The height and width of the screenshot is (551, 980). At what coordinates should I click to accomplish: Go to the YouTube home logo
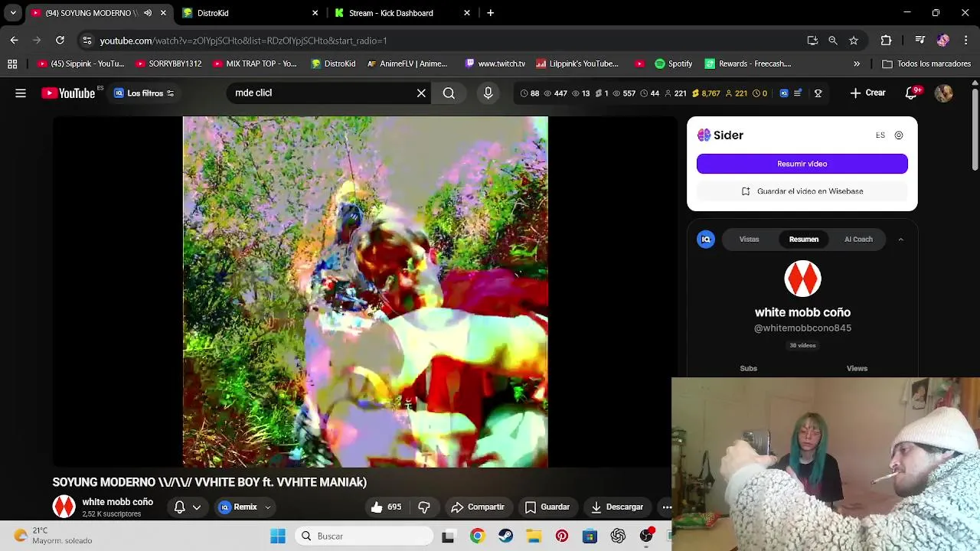point(68,93)
